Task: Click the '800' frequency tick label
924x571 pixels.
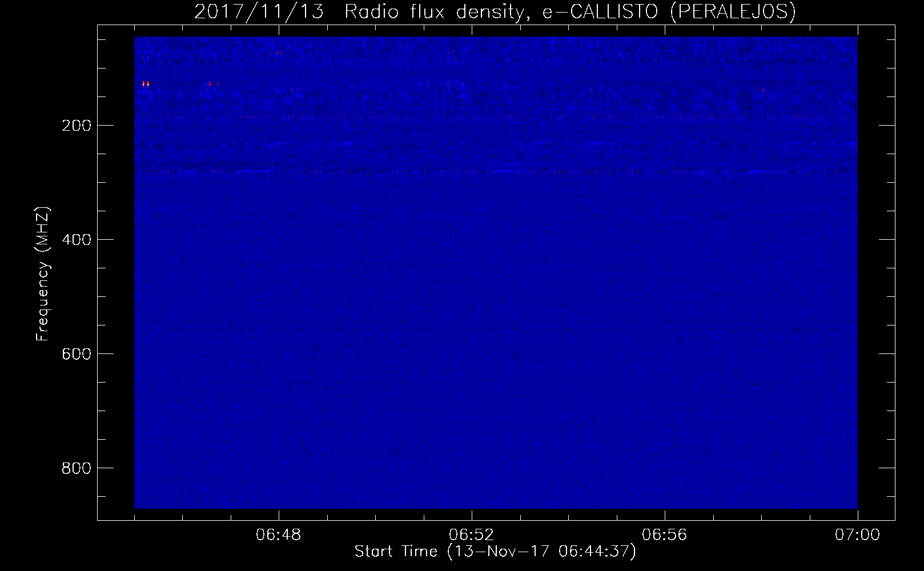Action: [76, 468]
